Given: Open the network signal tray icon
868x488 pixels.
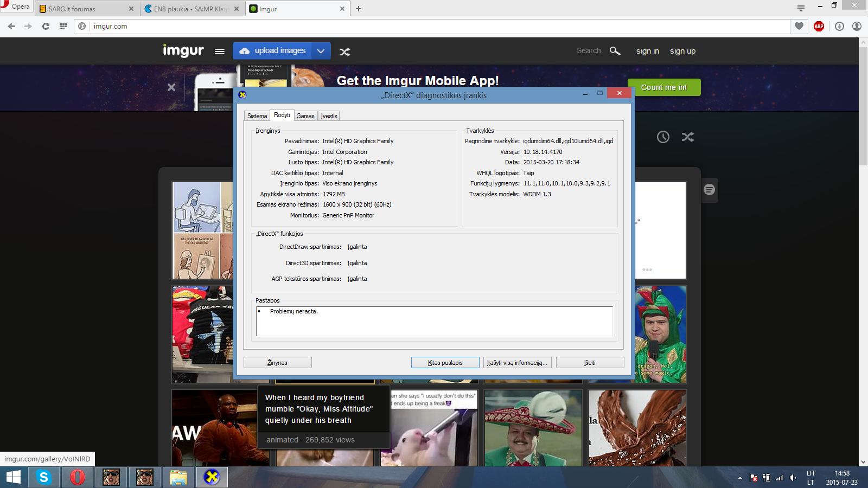Looking at the screenshot, I should 780,478.
